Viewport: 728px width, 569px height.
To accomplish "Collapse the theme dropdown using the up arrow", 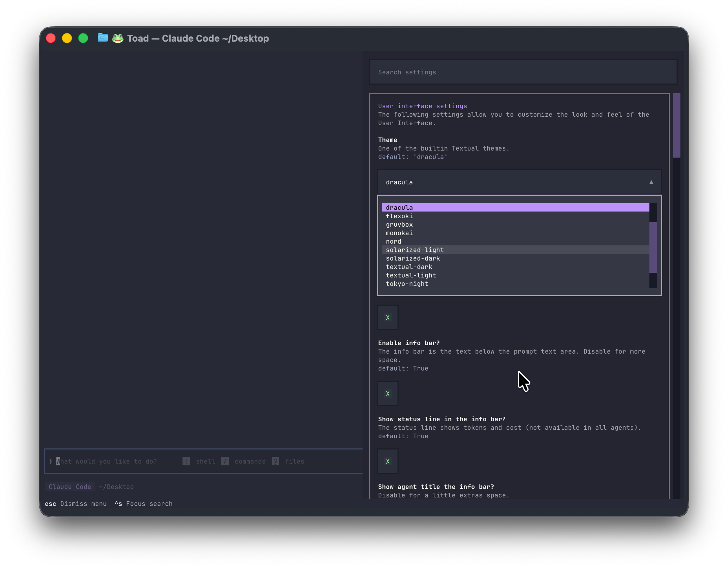I will (x=651, y=182).
